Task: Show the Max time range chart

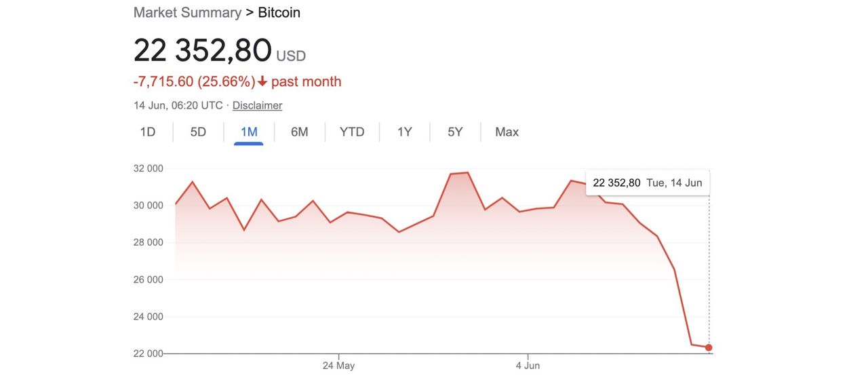Action: click(507, 132)
